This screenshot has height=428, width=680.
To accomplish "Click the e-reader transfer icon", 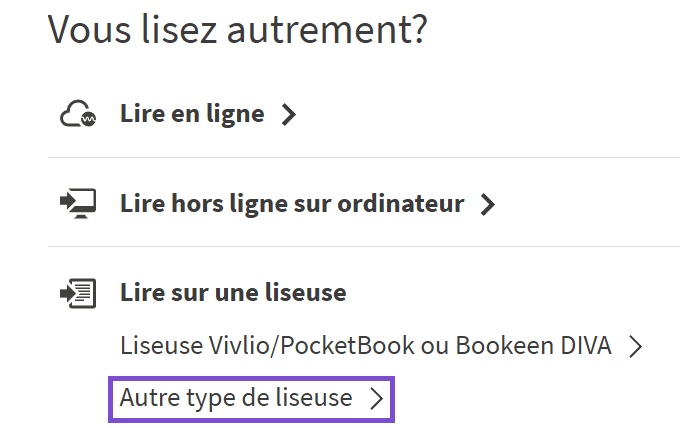I will point(78,293).
